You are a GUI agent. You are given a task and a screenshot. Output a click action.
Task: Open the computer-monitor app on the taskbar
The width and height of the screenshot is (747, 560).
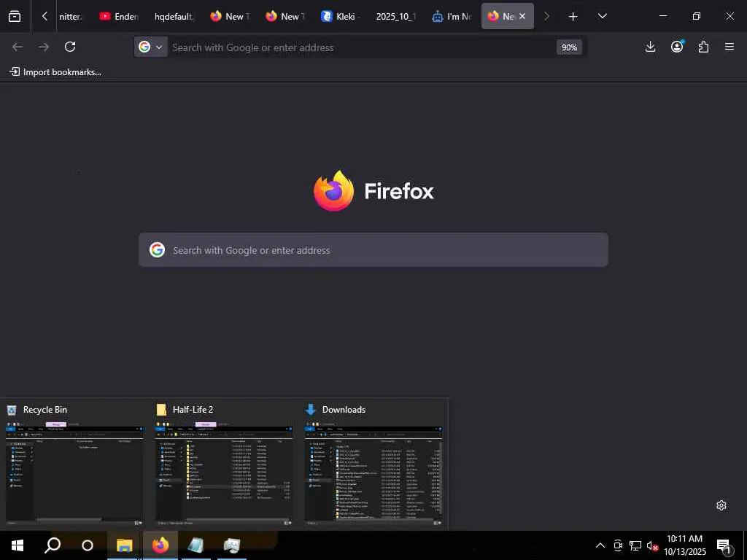[x=231, y=545]
